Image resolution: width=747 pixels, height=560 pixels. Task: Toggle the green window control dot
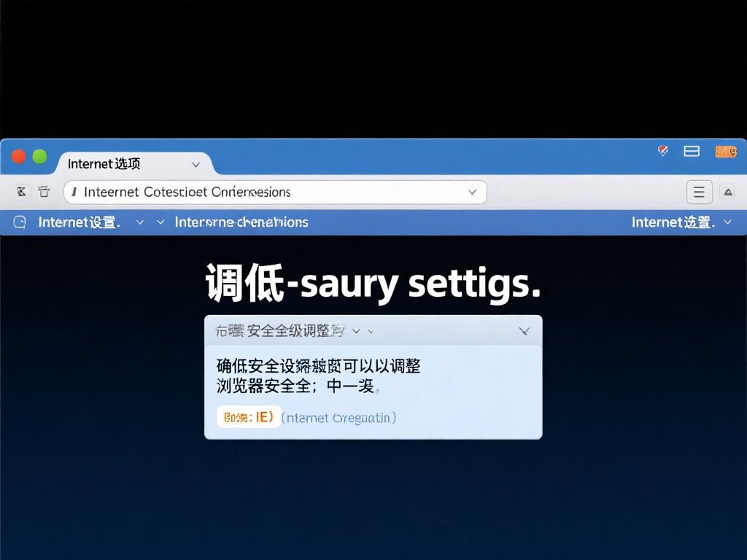pyautogui.click(x=38, y=156)
